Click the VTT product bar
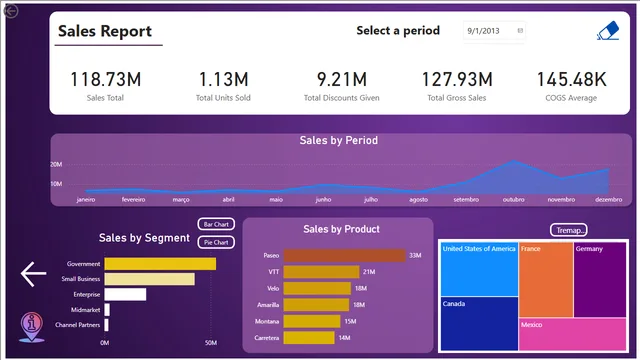Screen dimensions: 640x360 [x=321, y=272]
